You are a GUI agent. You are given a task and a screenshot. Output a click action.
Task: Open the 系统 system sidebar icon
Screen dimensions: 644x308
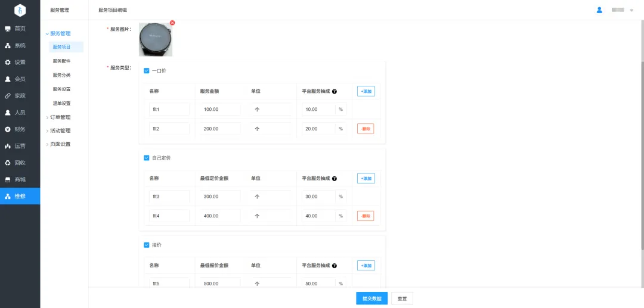click(x=8, y=45)
